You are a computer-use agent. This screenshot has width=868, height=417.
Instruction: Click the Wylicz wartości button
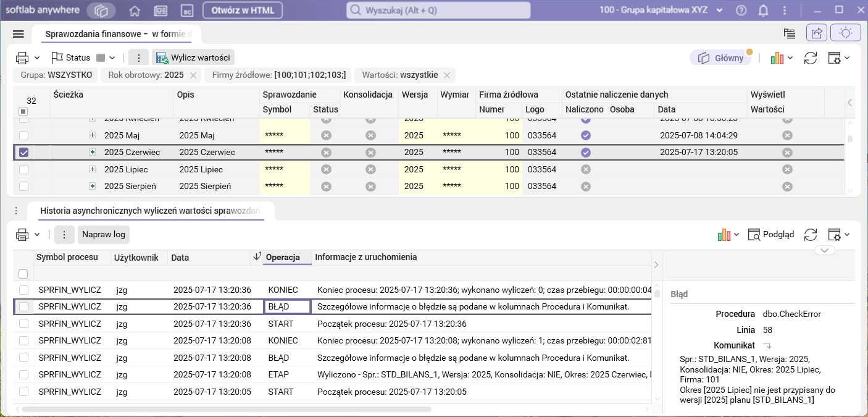click(193, 58)
